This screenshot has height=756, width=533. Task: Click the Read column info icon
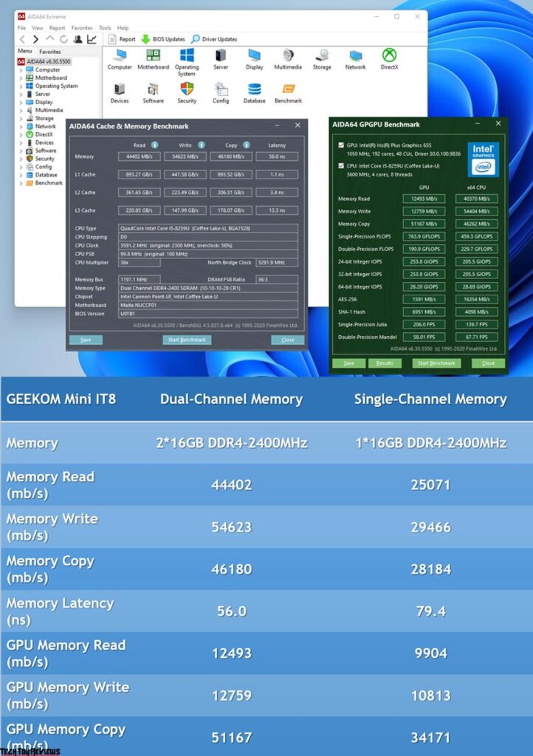(x=155, y=145)
